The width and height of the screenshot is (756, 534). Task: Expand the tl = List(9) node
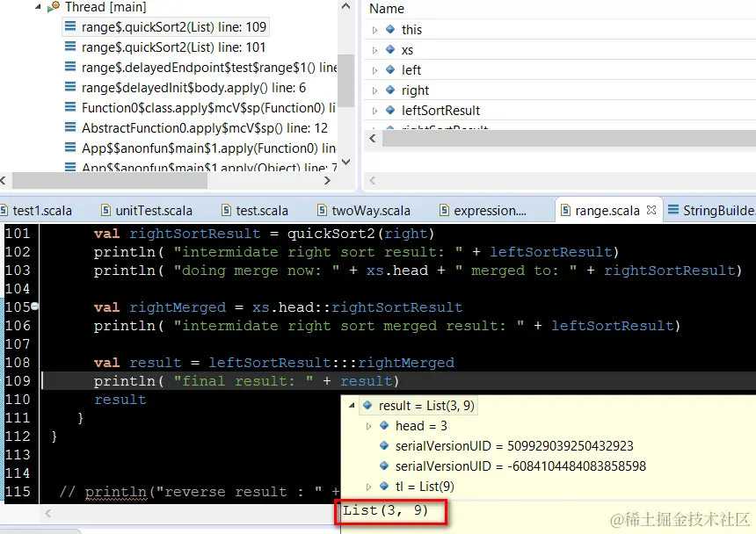(x=369, y=487)
